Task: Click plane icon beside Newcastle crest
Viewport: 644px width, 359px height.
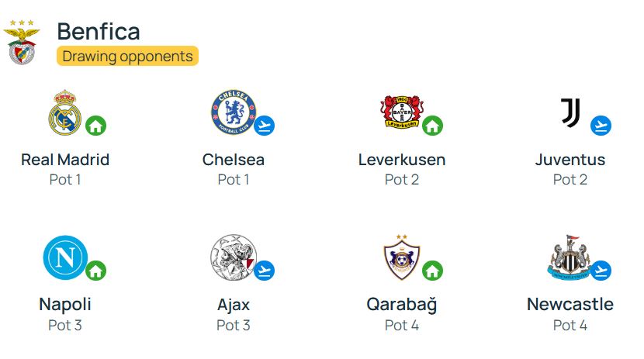Action: click(601, 271)
